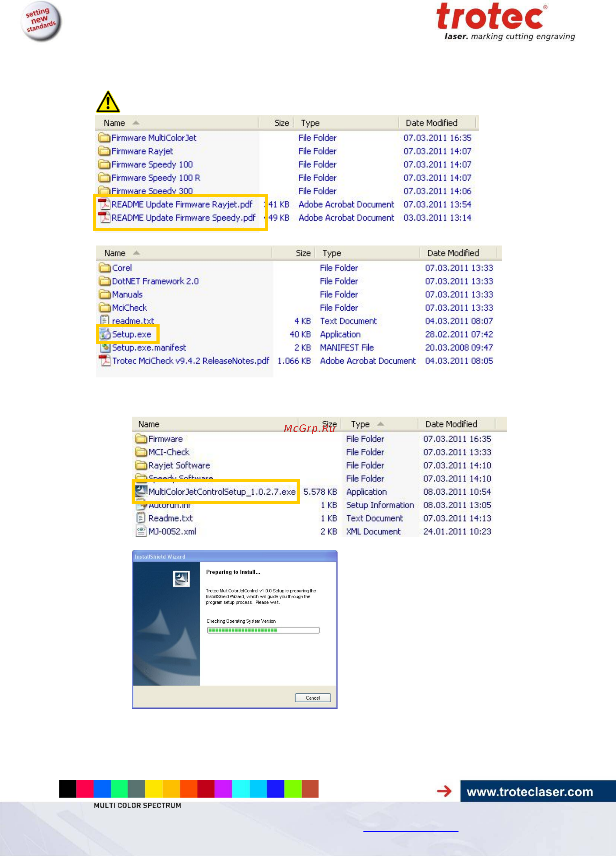Sort third listing by Type column header
This screenshot has height=856, width=616.
(360, 424)
